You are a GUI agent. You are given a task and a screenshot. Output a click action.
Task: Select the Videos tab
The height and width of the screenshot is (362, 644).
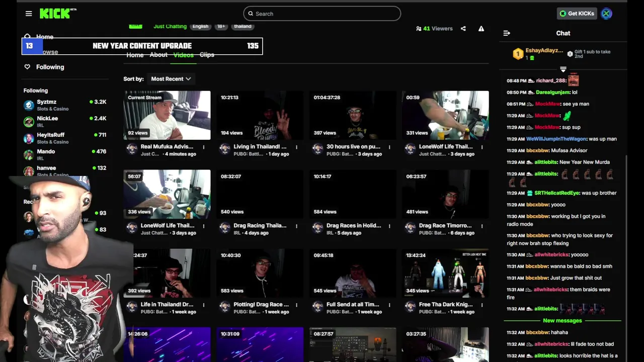coord(183,55)
